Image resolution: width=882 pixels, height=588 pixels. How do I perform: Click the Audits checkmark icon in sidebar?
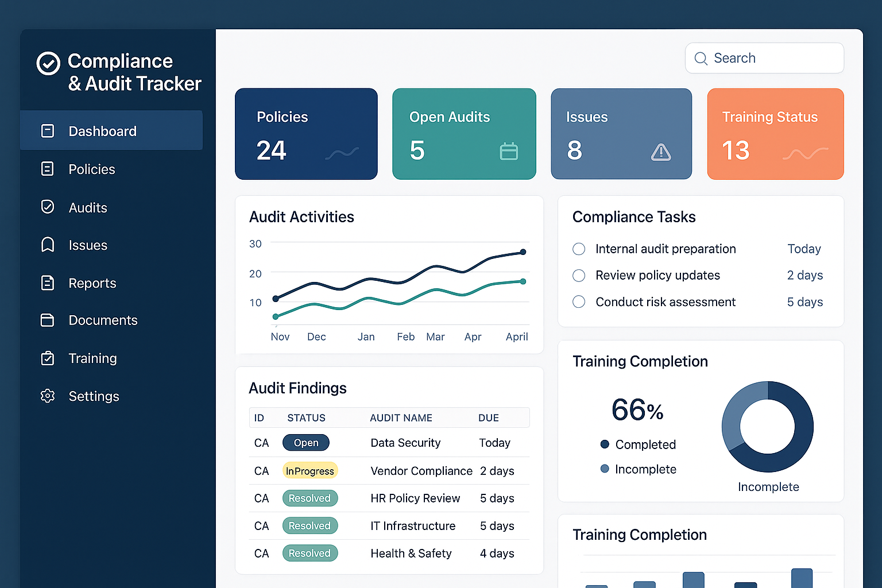tap(48, 207)
